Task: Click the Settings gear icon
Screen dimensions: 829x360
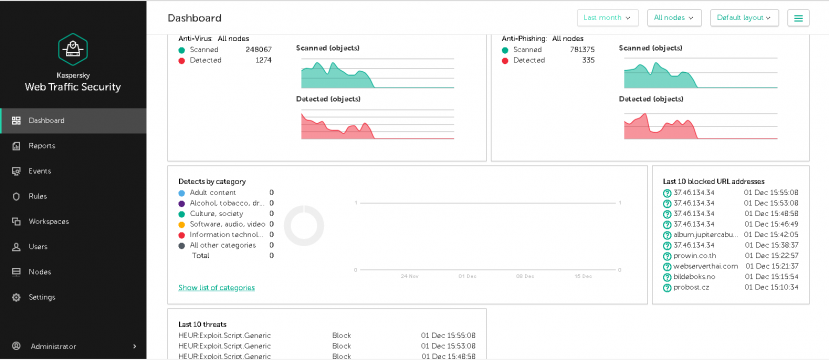Action: [x=16, y=297]
